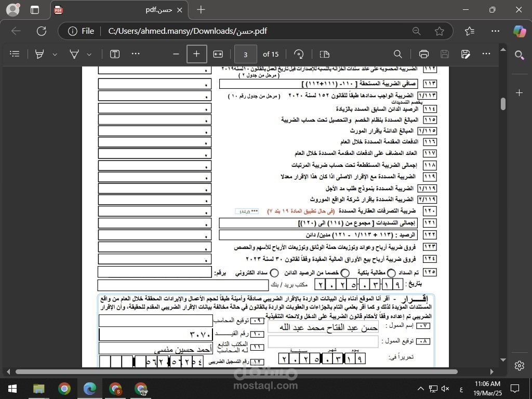532x399 pixels.
Task: Click the field for row ١٢١ total payments
Action: tap(155, 223)
